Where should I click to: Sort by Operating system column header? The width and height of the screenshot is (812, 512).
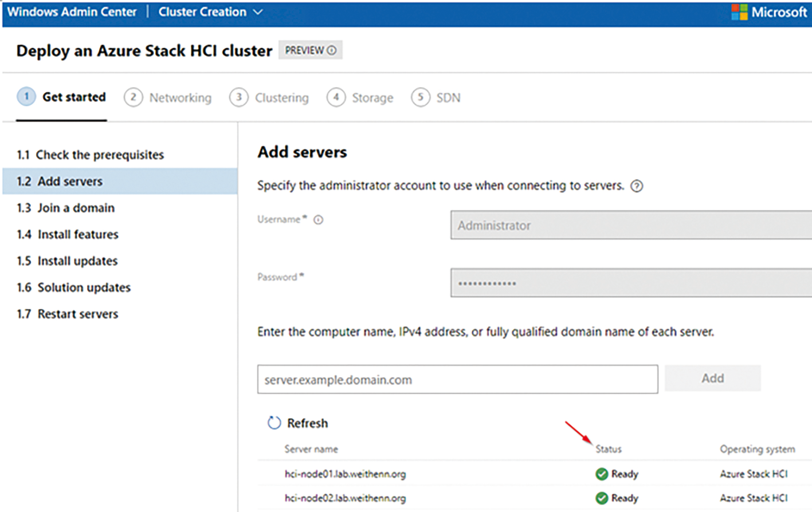coord(758,449)
